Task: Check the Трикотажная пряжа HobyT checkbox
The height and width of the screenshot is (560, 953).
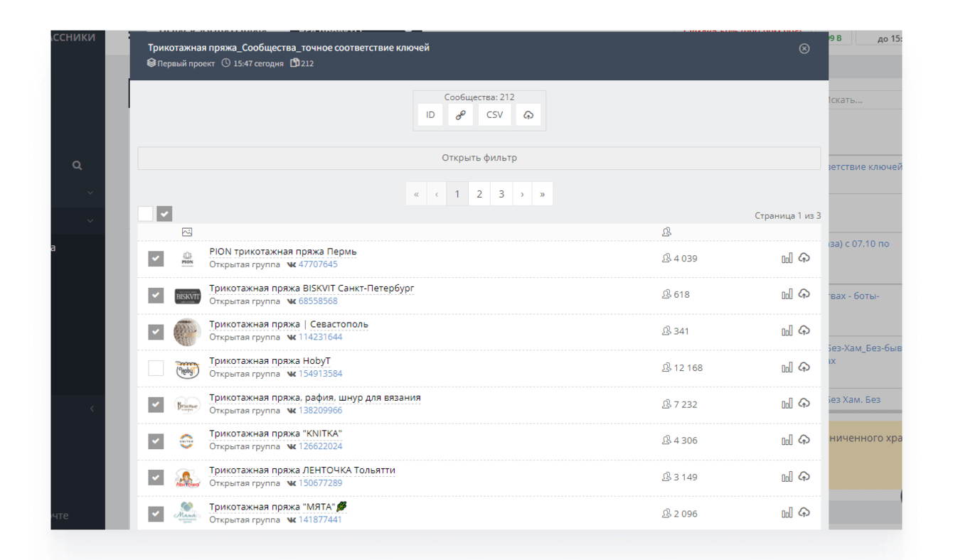Action: [x=156, y=368]
